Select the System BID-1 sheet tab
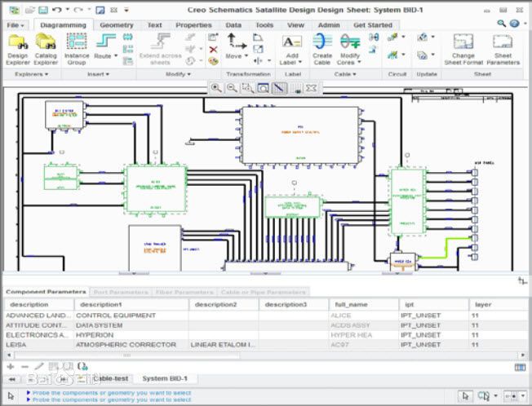 [165, 378]
